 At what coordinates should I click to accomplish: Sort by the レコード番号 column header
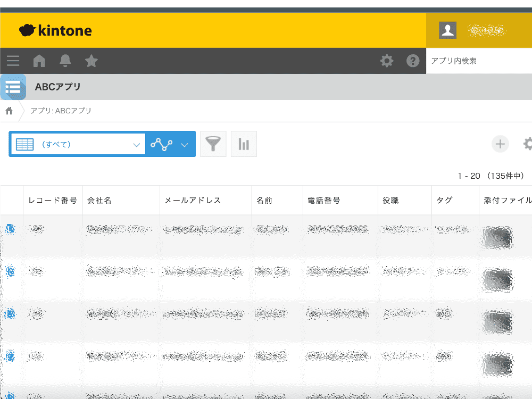click(53, 201)
